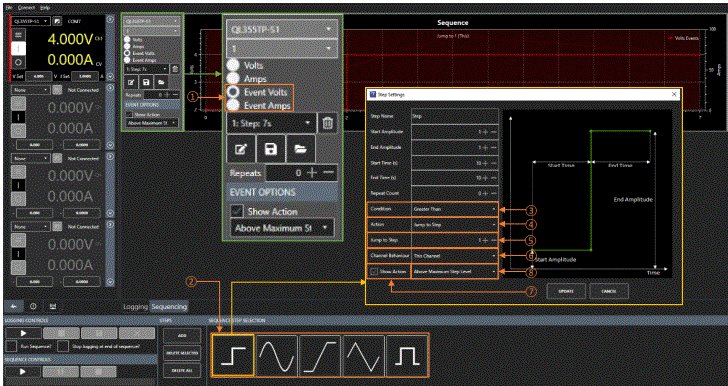Viewport: 728px width, 386px height.
Task: Click the instrument view icon at bottom-left tab strip
Action: click(13, 307)
